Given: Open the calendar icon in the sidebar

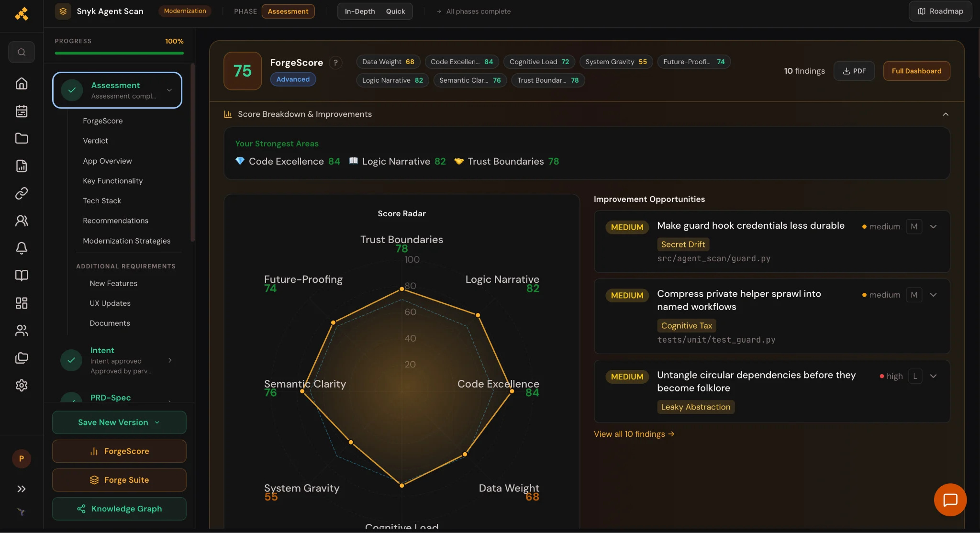Looking at the screenshot, I should tap(22, 111).
